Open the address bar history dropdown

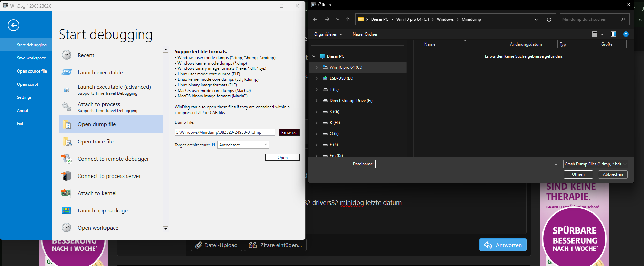click(x=536, y=19)
